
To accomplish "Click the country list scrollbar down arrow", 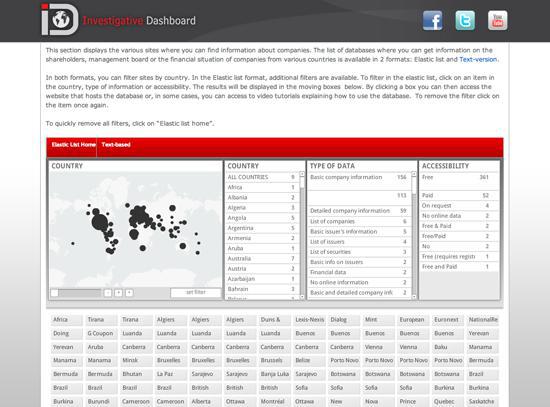I will click(302, 297).
